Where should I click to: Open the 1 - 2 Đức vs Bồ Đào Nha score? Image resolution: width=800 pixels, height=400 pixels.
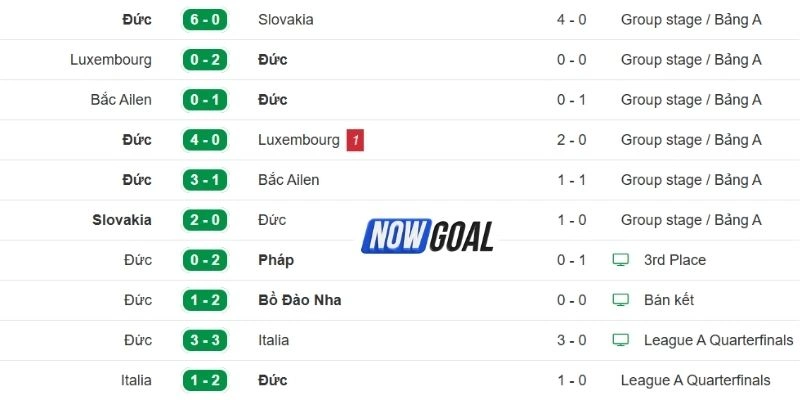205,300
